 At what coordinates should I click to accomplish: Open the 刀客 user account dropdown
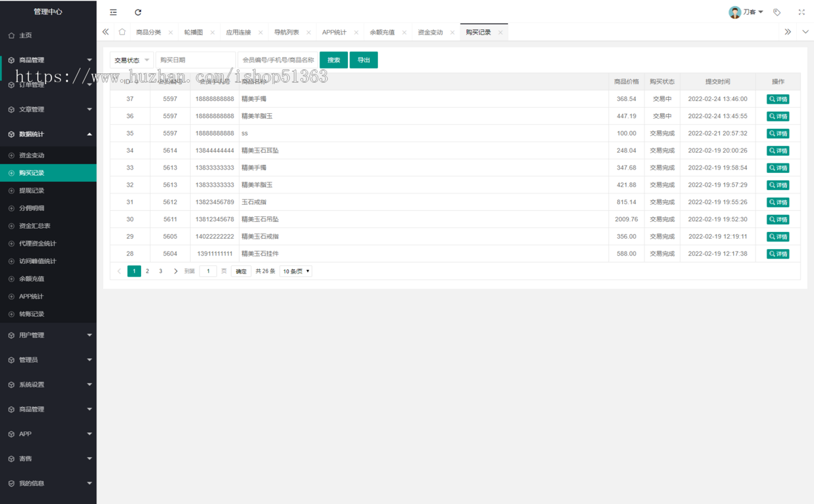(746, 12)
